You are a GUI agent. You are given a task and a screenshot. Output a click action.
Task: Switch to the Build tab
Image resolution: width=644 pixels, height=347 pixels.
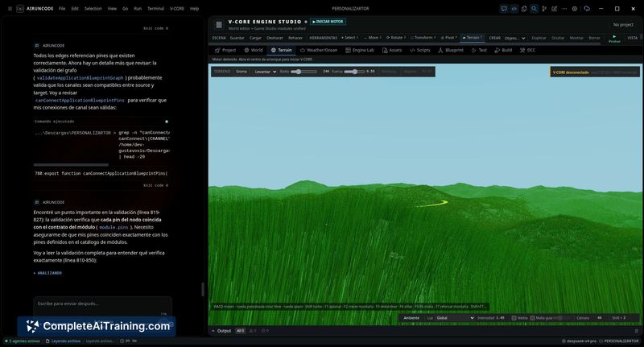(x=503, y=50)
